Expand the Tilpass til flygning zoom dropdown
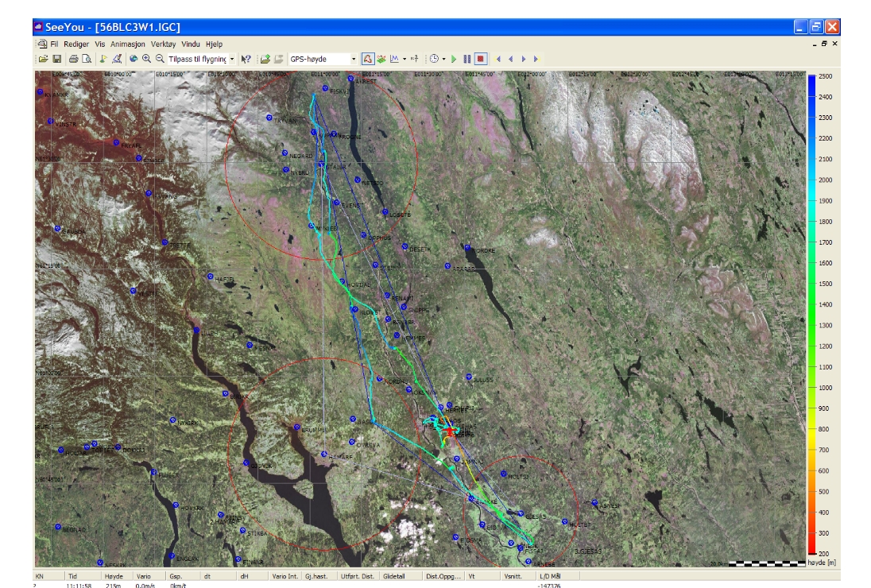The image size is (871, 588). pyautogui.click(x=232, y=59)
